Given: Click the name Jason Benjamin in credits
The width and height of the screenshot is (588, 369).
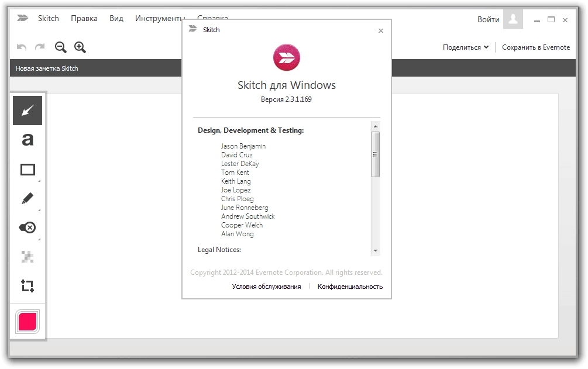Looking at the screenshot, I should click(x=243, y=146).
